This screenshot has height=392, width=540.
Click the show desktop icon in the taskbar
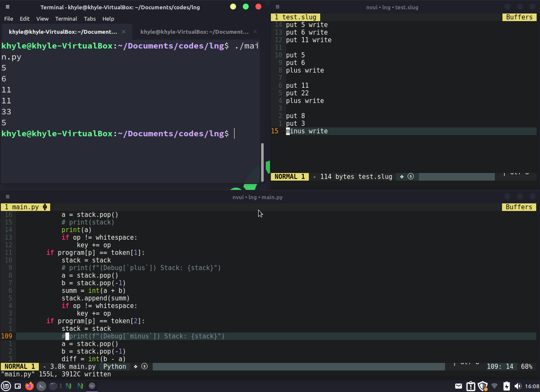click(x=18, y=386)
